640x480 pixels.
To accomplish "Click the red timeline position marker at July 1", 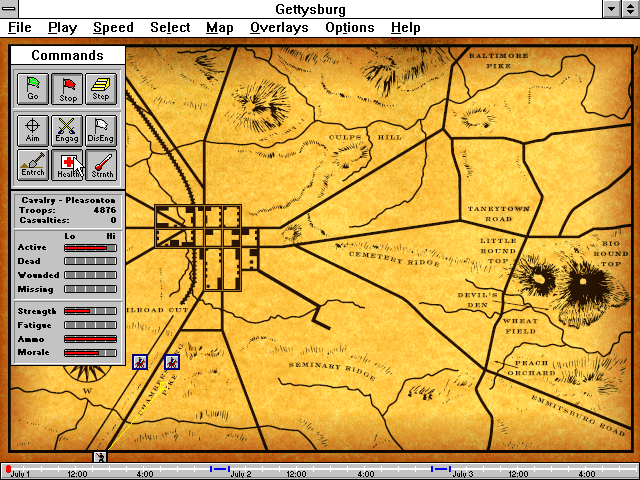I will pyautogui.click(x=8, y=469).
